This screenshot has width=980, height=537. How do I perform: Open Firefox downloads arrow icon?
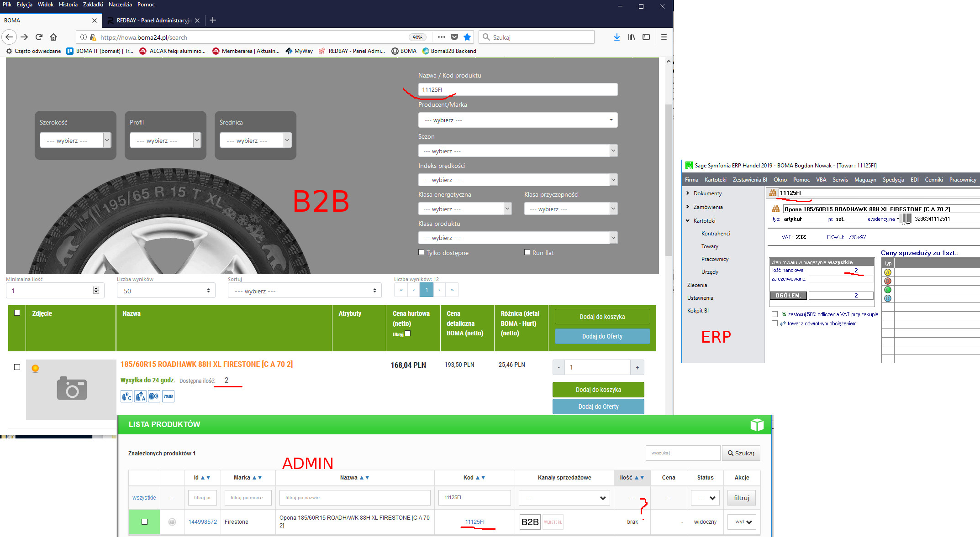[x=616, y=37]
